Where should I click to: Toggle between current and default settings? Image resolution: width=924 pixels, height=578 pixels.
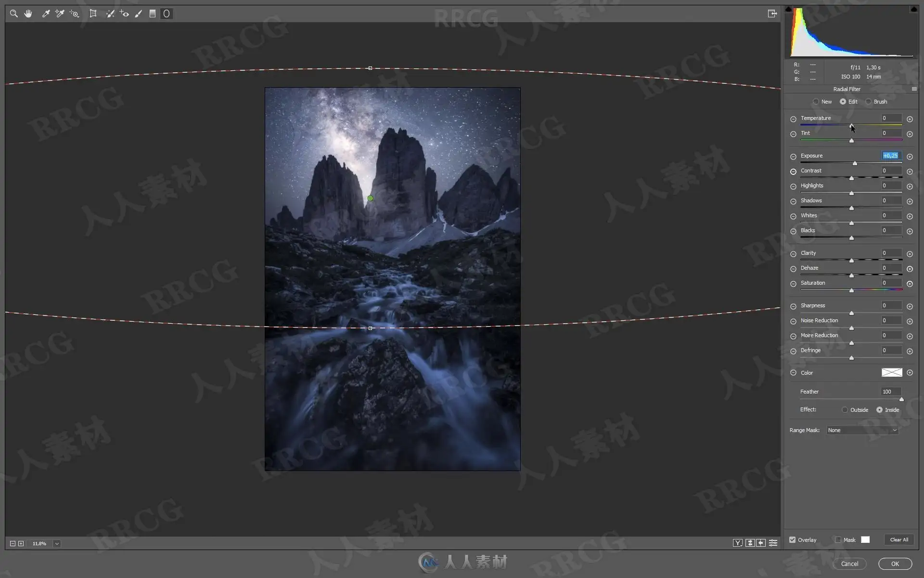pyautogui.click(x=773, y=543)
